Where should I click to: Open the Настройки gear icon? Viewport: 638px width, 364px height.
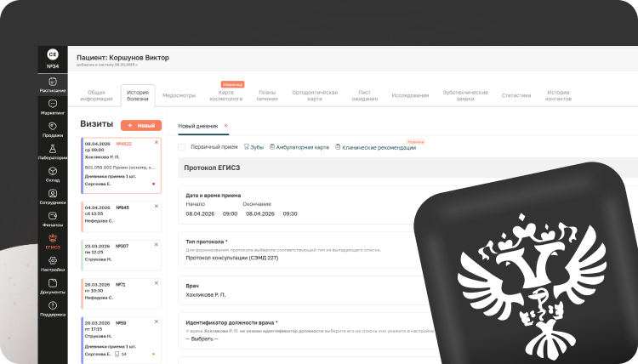[53, 260]
